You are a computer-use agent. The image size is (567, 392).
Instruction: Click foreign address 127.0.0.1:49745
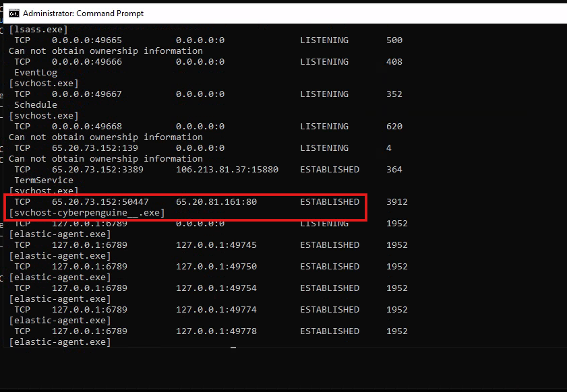click(x=216, y=245)
